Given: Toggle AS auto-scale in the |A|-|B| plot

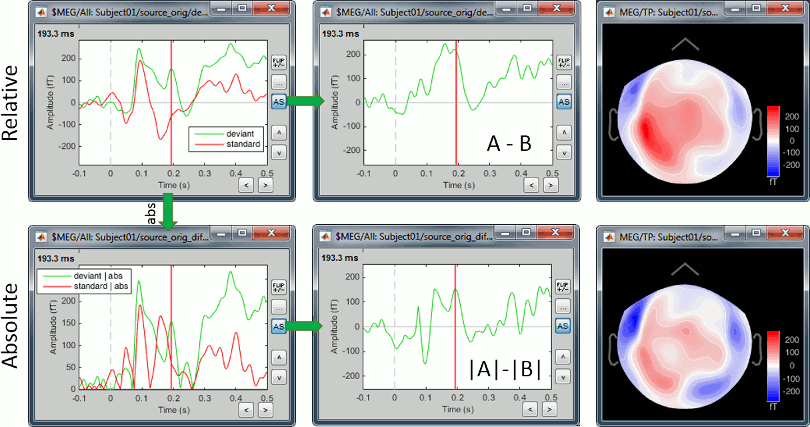Looking at the screenshot, I should pos(564,326).
